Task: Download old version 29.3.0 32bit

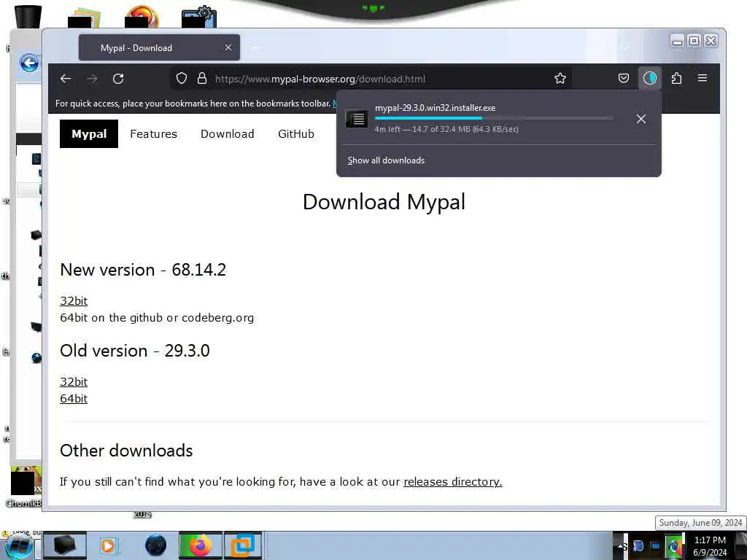Action: pyautogui.click(x=74, y=382)
